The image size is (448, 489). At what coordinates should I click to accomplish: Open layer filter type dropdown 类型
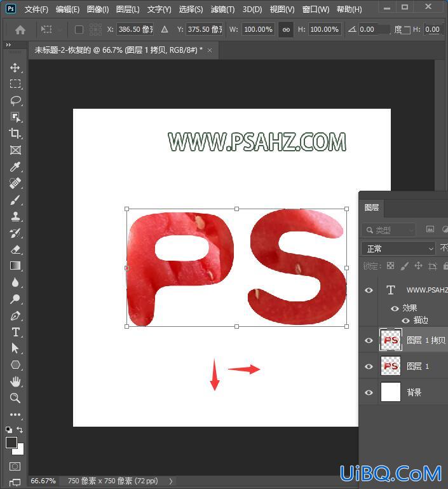389,230
